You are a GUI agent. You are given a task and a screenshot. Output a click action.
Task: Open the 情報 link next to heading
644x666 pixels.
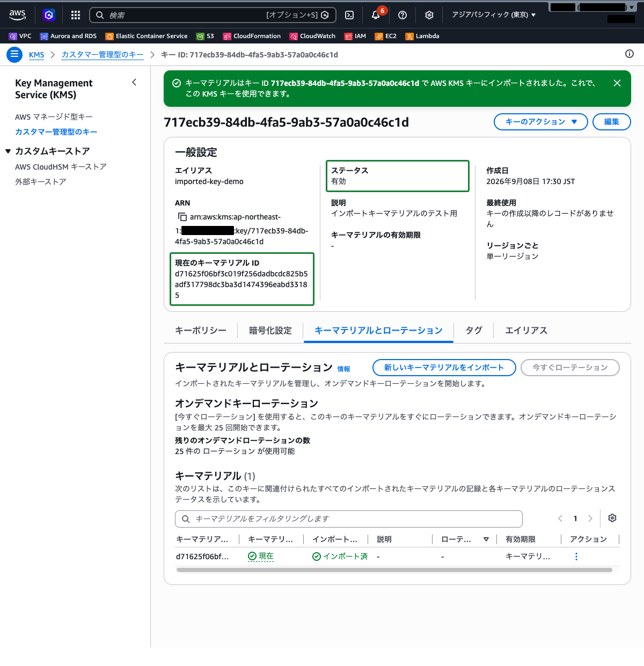click(x=343, y=369)
